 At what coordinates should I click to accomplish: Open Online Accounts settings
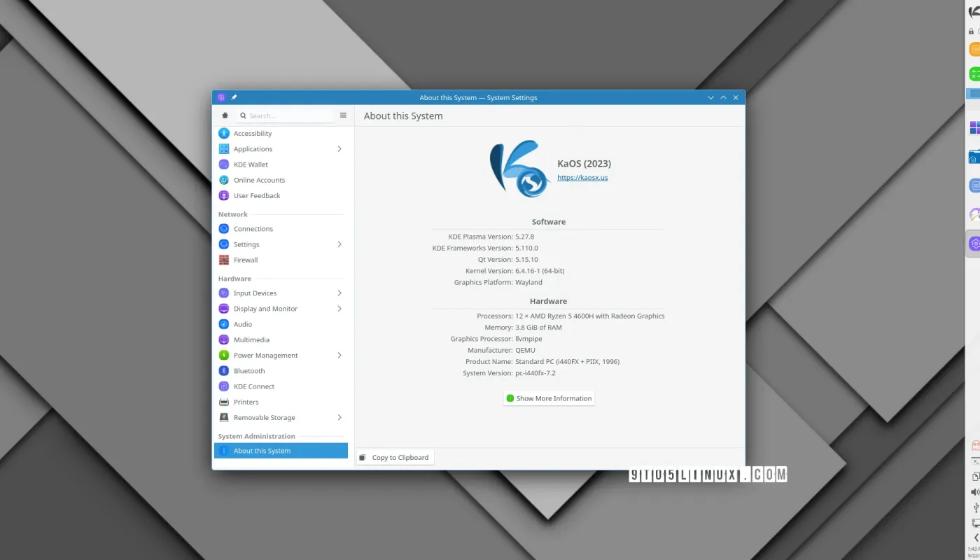(225, 180)
